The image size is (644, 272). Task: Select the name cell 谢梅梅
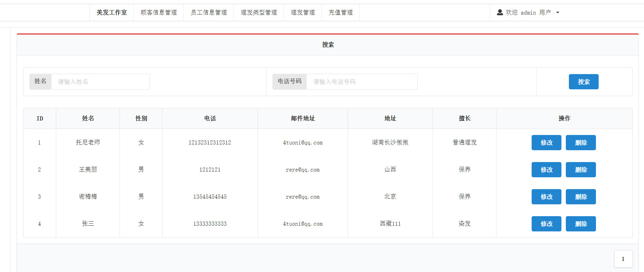click(x=88, y=197)
